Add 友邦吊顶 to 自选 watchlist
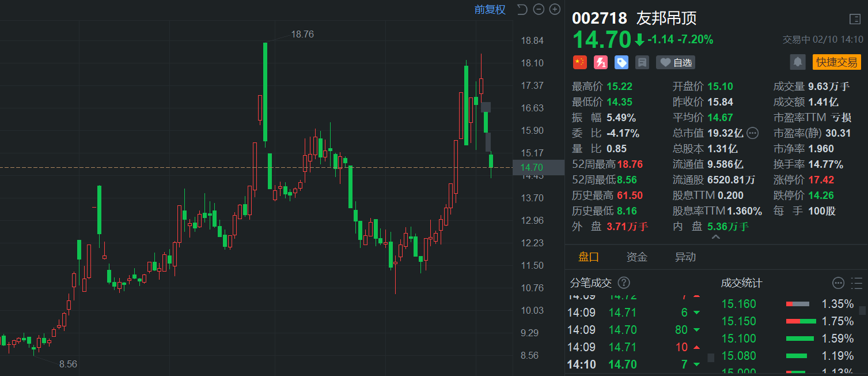 676,62
